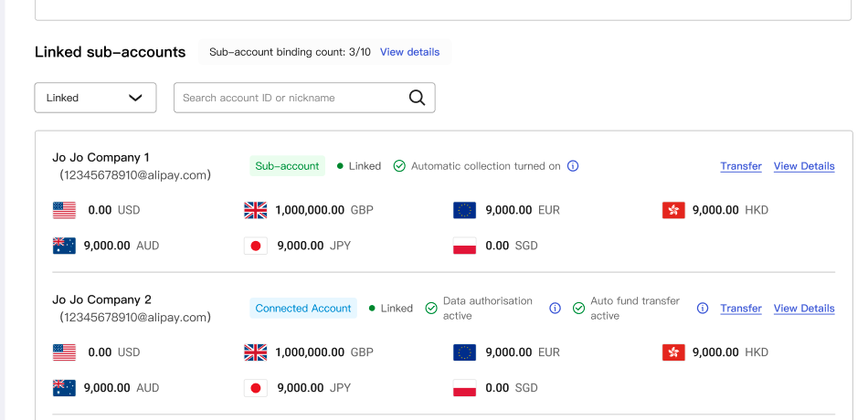Image resolution: width=868 pixels, height=420 pixels.
Task: Click the Japan flag in Jo Jo Company 2
Action: click(256, 388)
